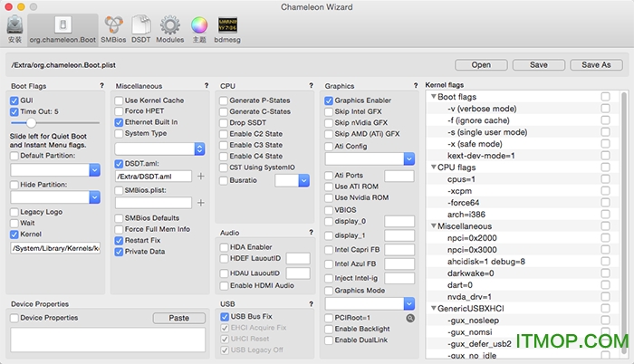Click the Kernel path input field
Viewport: 634px width, 364px height.
[54, 247]
